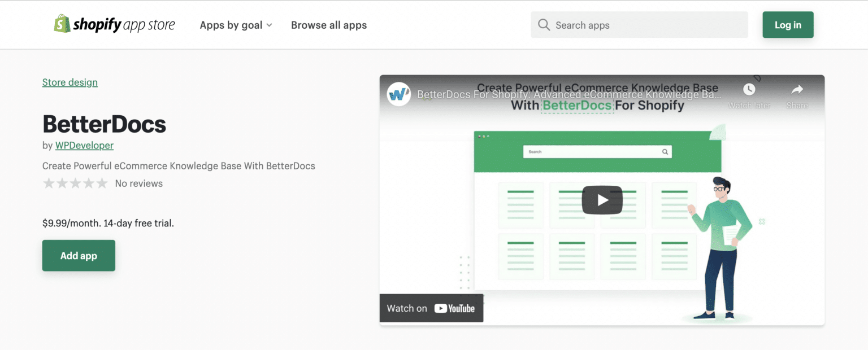The width and height of the screenshot is (868, 350).
Task: Click the Log in button
Action: click(788, 25)
